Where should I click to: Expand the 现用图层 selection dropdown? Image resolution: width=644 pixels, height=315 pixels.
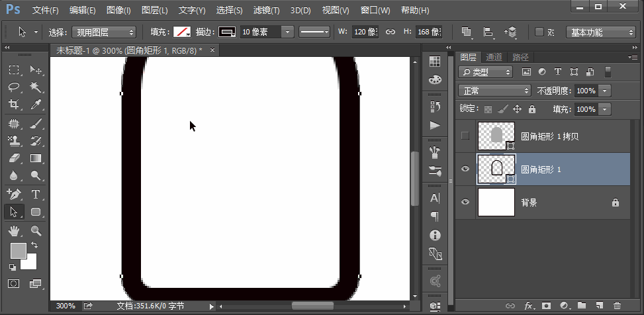pyautogui.click(x=104, y=32)
